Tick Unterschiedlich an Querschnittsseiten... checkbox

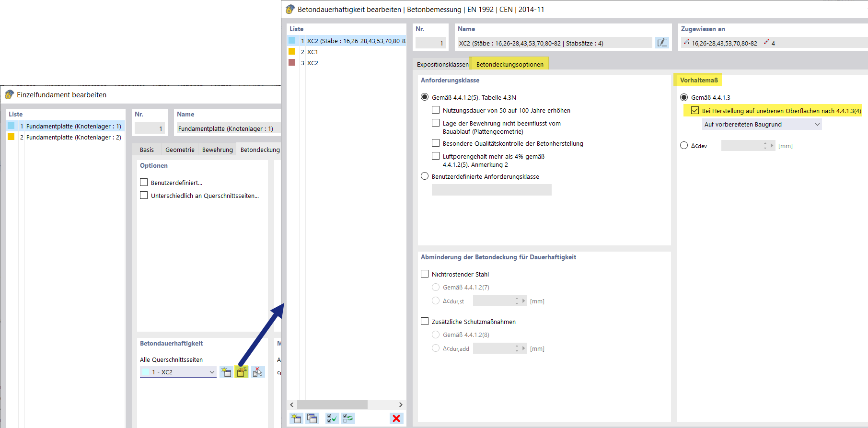pyautogui.click(x=144, y=195)
